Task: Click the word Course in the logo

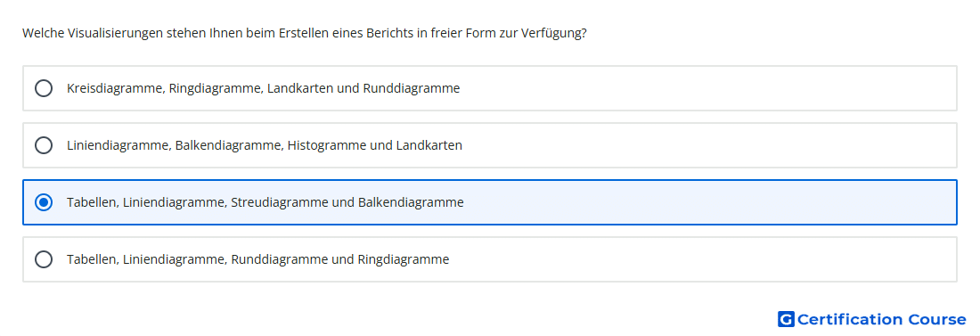Action: tap(937, 320)
